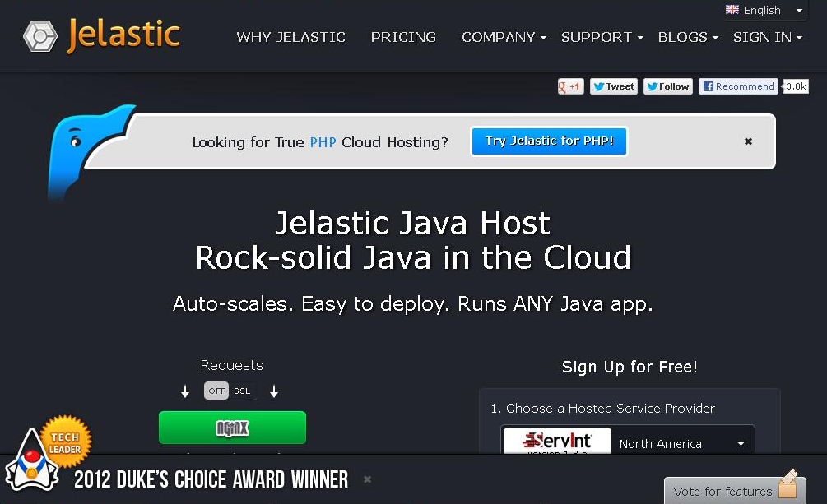Click the Tech Leader gold badge
This screenshot has height=504, width=827.
tap(66, 442)
